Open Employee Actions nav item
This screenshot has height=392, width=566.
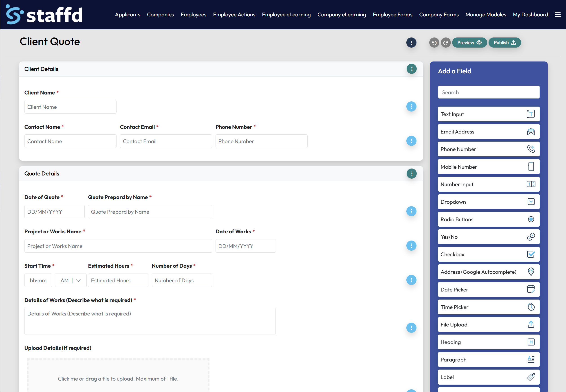(x=234, y=15)
